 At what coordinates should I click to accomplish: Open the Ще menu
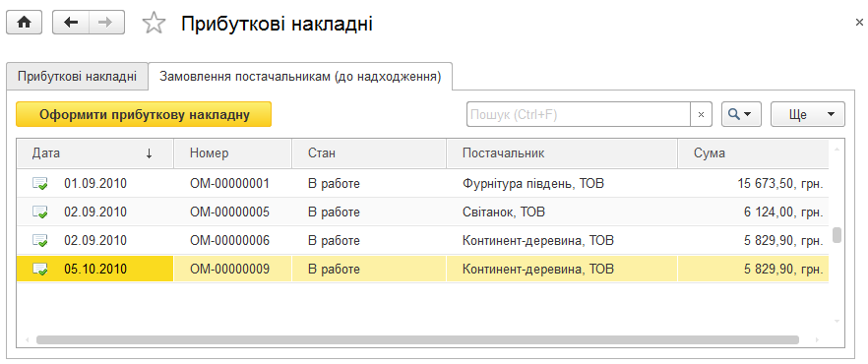pyautogui.click(x=808, y=114)
